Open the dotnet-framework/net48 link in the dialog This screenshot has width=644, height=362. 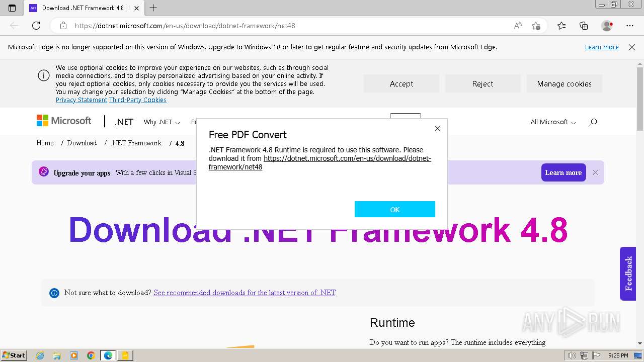pos(320,162)
